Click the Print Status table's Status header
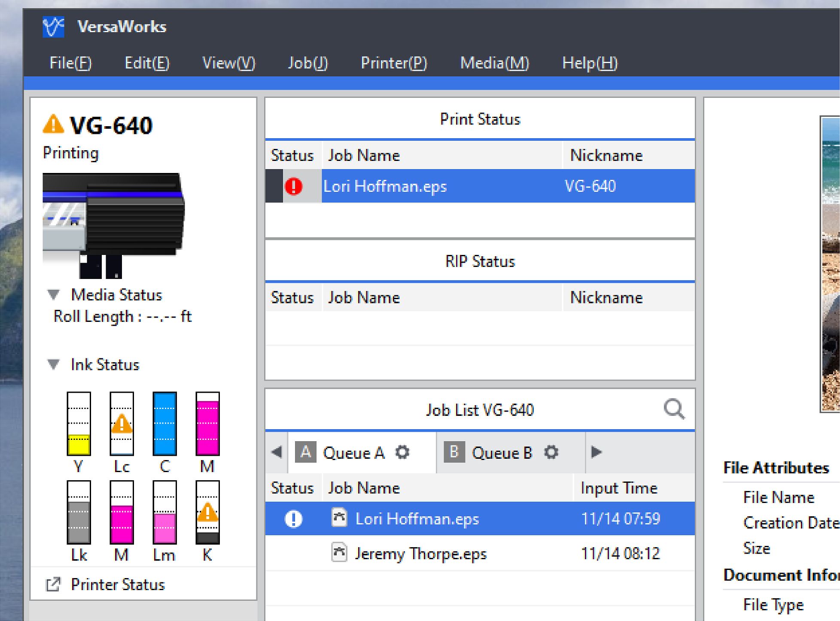The image size is (840, 621). click(293, 155)
